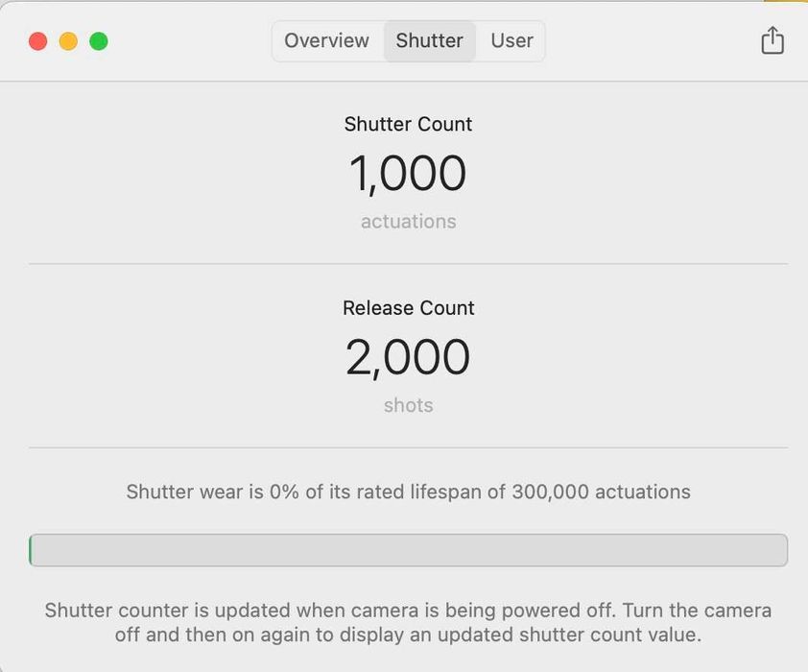Click the 0% shutter wear percentage
Screen dimensions: 808x672
[x=284, y=492]
